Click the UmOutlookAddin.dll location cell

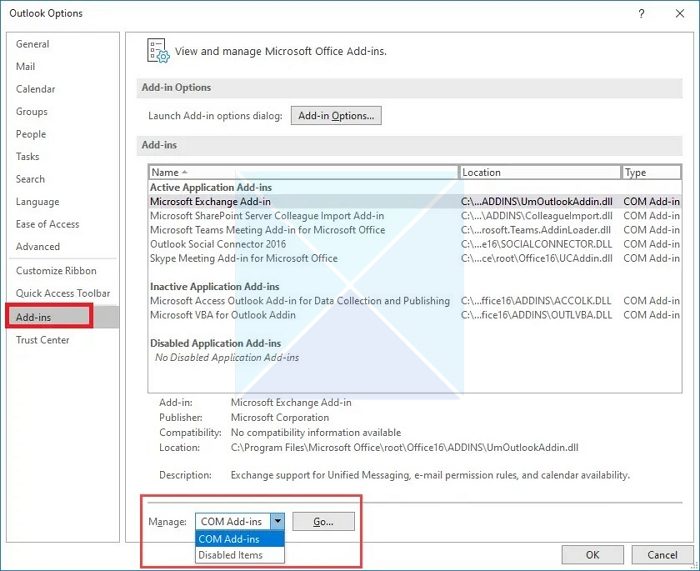pos(537,202)
